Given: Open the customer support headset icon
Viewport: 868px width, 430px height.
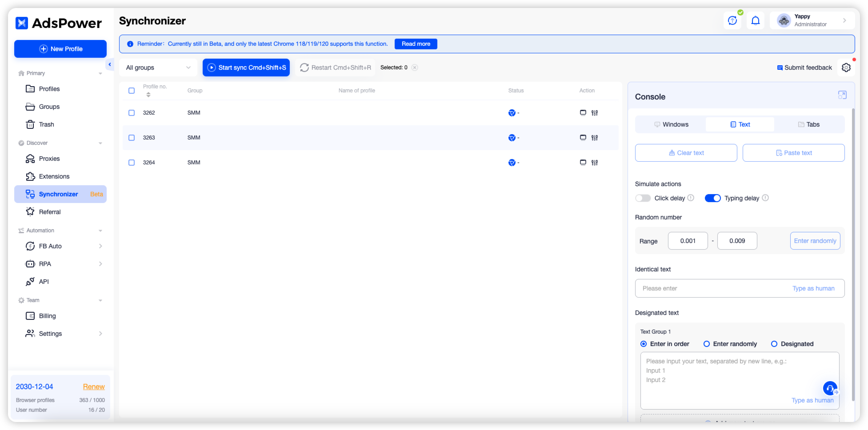Looking at the screenshot, I should (x=830, y=389).
